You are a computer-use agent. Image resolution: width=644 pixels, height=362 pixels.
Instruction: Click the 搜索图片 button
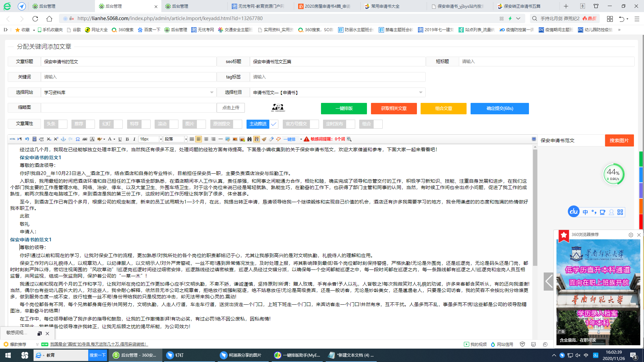(x=619, y=140)
